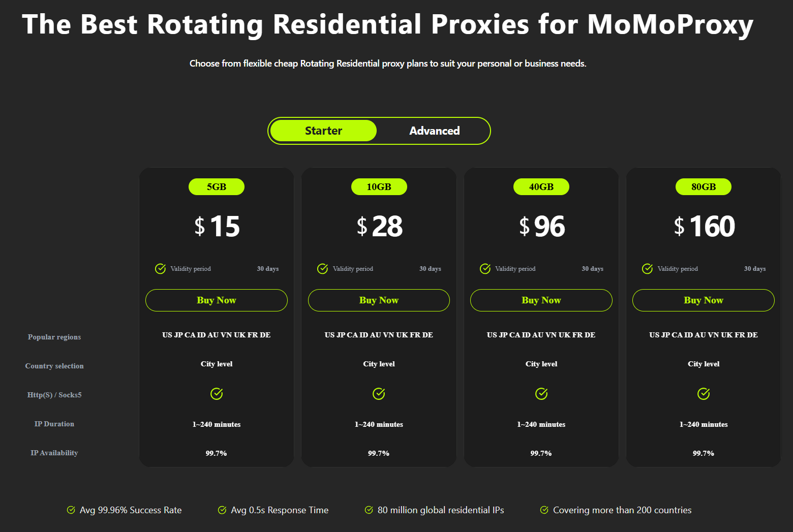
Task: Click the 5GB plan size badge
Action: point(217,186)
